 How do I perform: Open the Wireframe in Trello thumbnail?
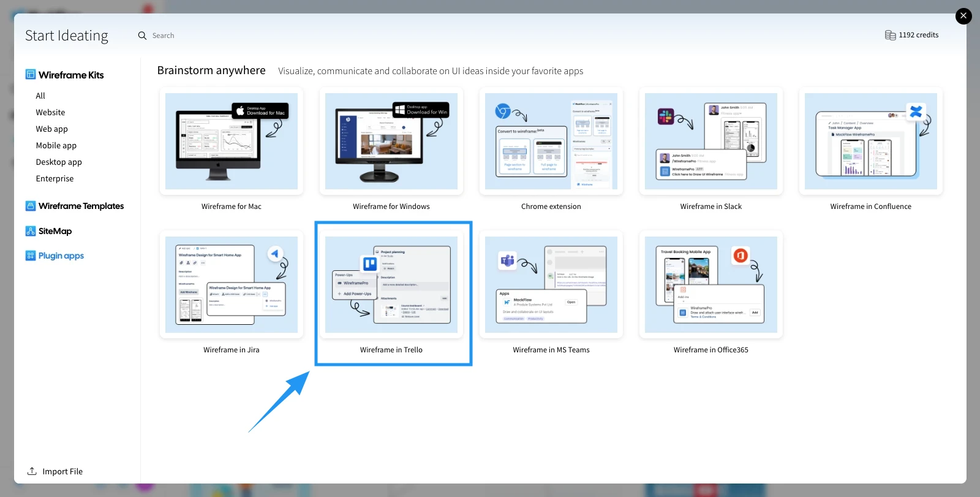(x=391, y=284)
